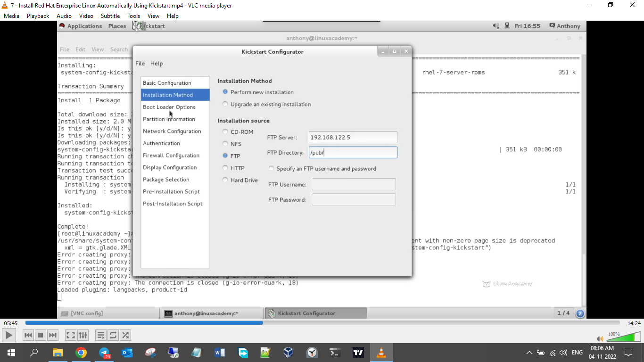The image size is (644, 362).
Task: Select Firewall Configuration section
Action: 175,156
